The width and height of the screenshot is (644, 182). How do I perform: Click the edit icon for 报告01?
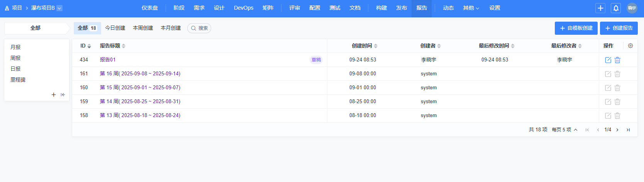(608, 60)
